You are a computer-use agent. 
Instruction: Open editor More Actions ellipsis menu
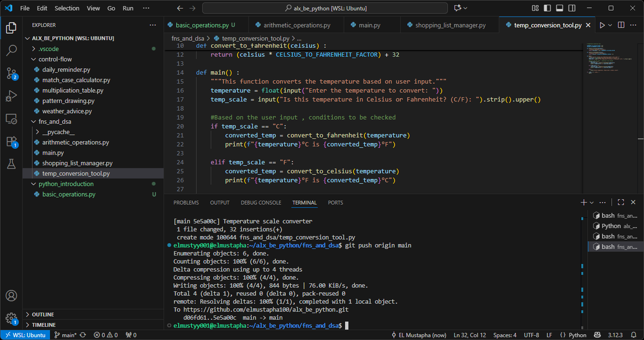click(634, 25)
